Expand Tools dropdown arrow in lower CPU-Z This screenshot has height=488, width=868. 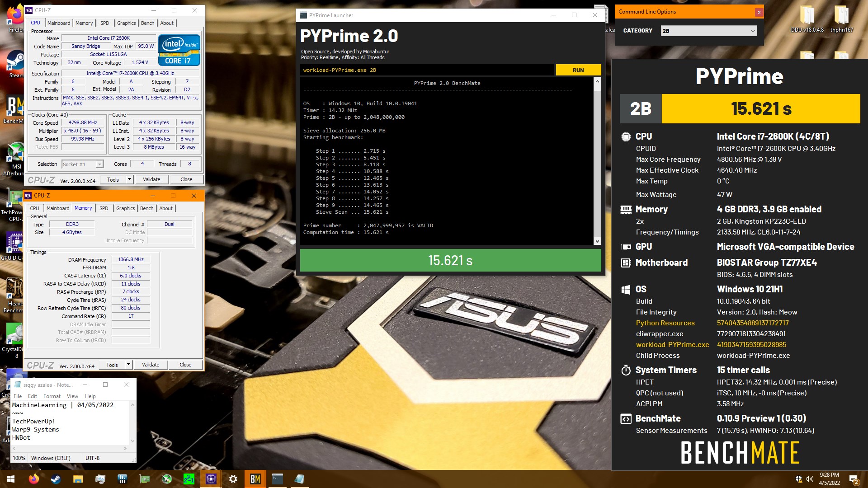(x=128, y=365)
